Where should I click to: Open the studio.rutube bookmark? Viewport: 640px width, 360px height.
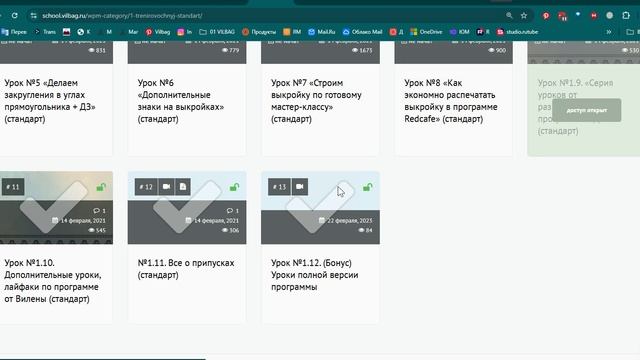click(x=517, y=32)
